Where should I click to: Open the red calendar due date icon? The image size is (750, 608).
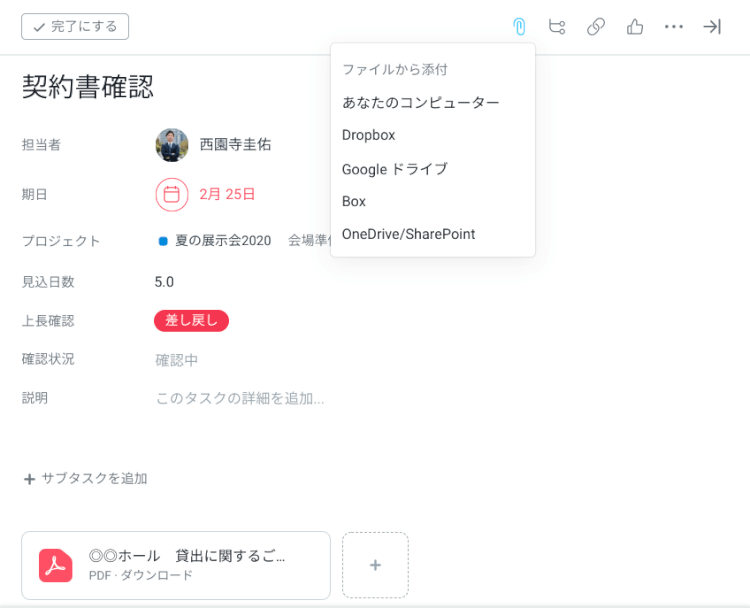(172, 195)
